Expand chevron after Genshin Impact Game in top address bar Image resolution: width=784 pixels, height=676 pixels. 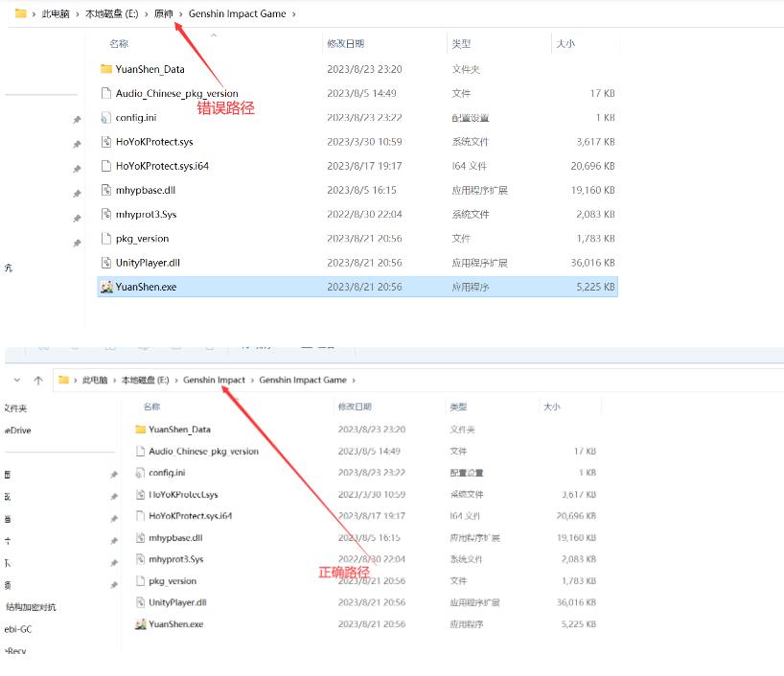294,14
